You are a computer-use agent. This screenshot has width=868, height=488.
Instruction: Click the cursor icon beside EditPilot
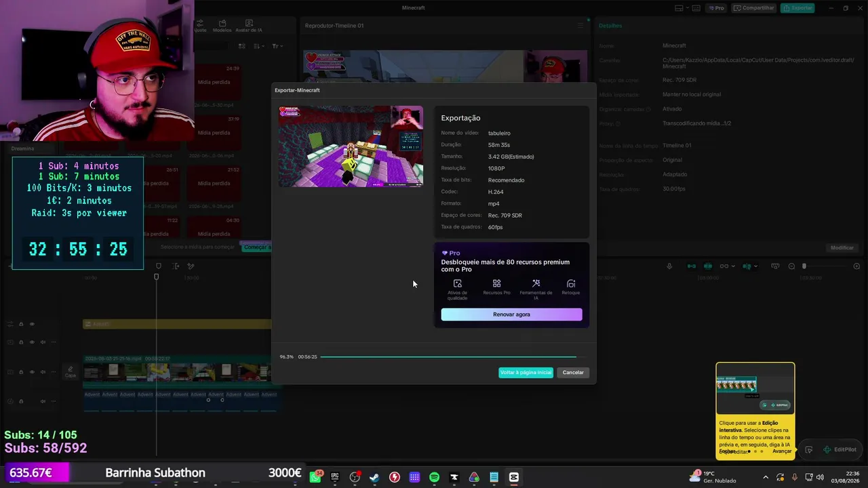coord(809,449)
